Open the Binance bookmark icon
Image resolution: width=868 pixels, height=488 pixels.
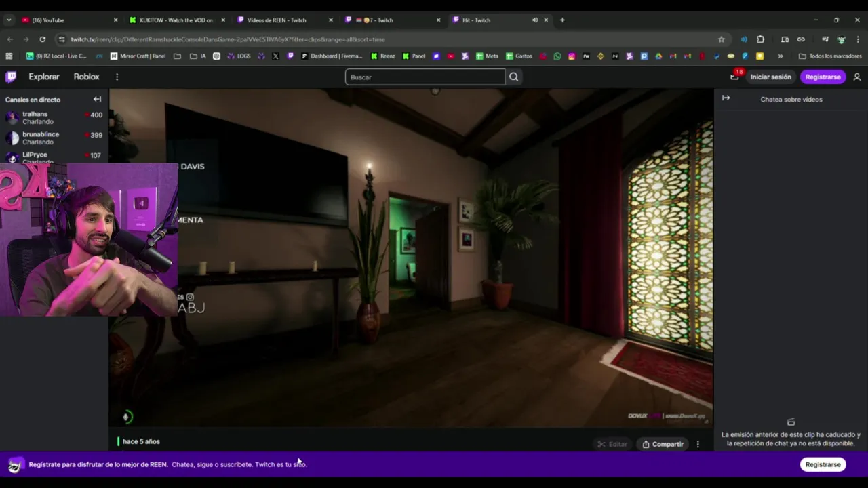point(600,56)
